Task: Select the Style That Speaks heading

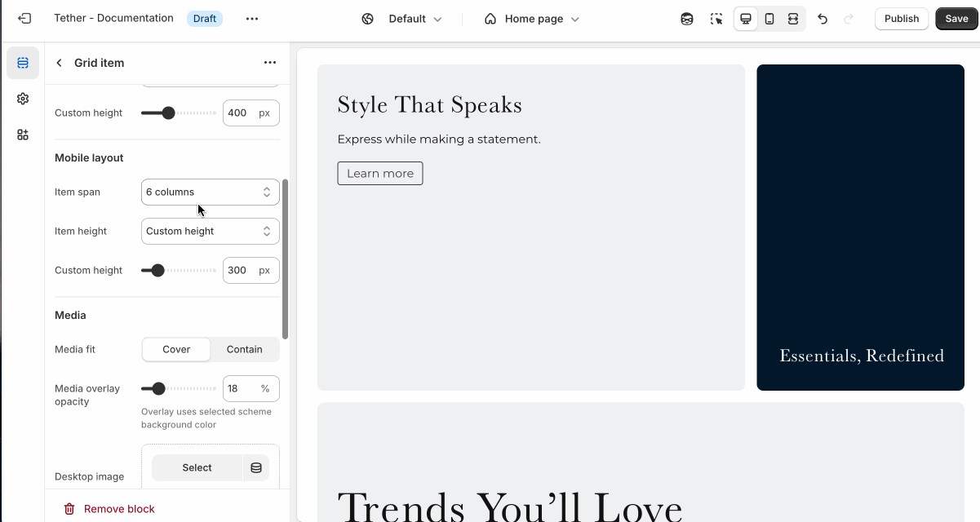Action: [x=429, y=104]
